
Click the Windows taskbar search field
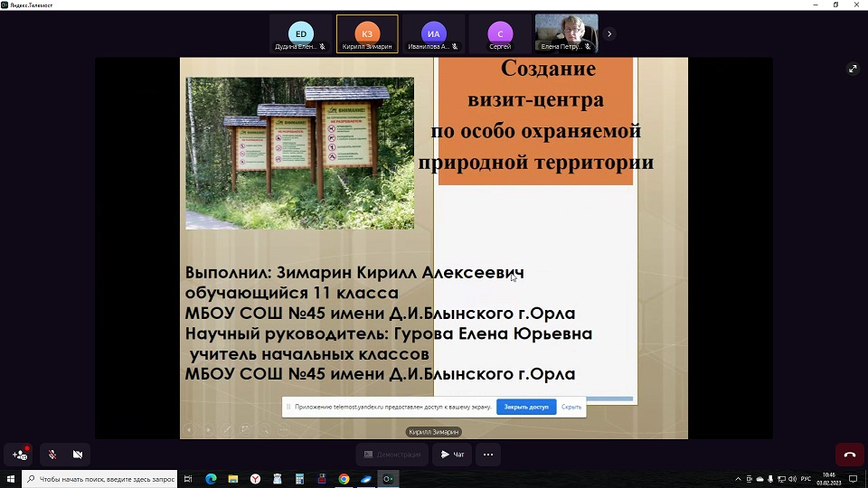(x=99, y=479)
